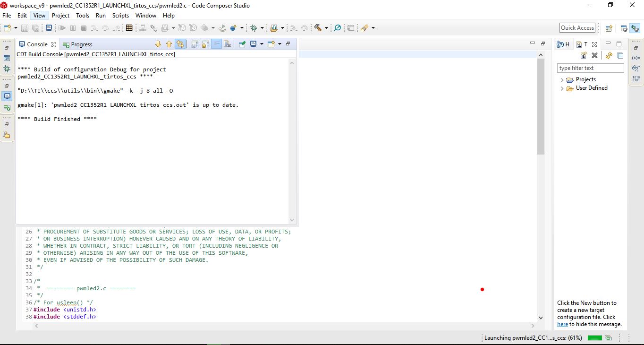This screenshot has height=345, width=644.
Task: Click the Quick Access button
Action: [x=577, y=27]
